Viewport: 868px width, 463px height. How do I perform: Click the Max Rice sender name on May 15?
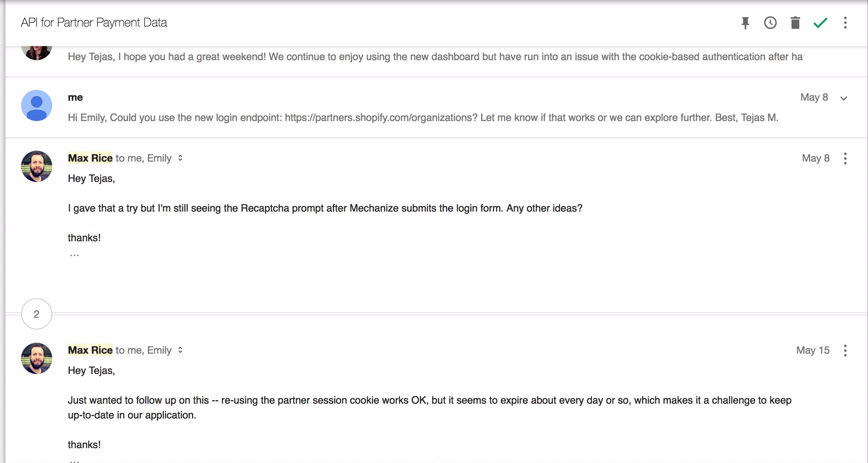90,350
